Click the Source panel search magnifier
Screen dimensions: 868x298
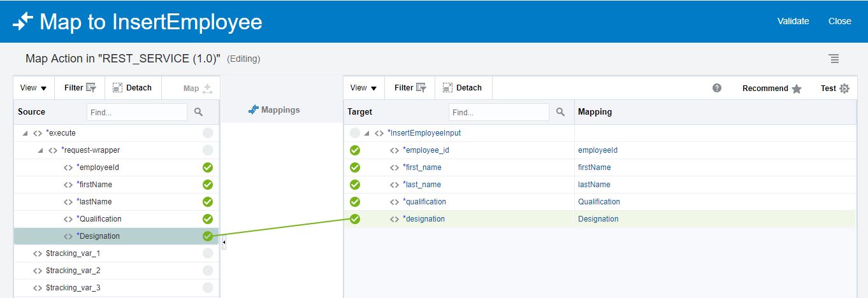198,112
